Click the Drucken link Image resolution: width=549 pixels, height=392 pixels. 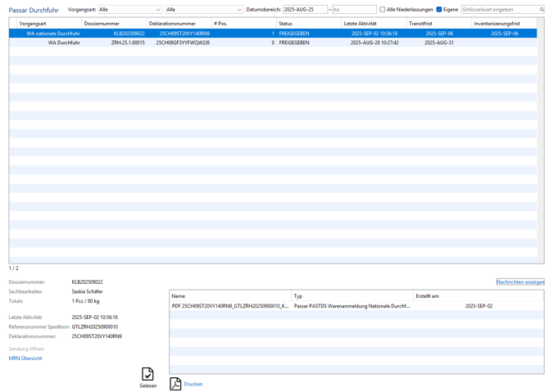pyautogui.click(x=193, y=384)
